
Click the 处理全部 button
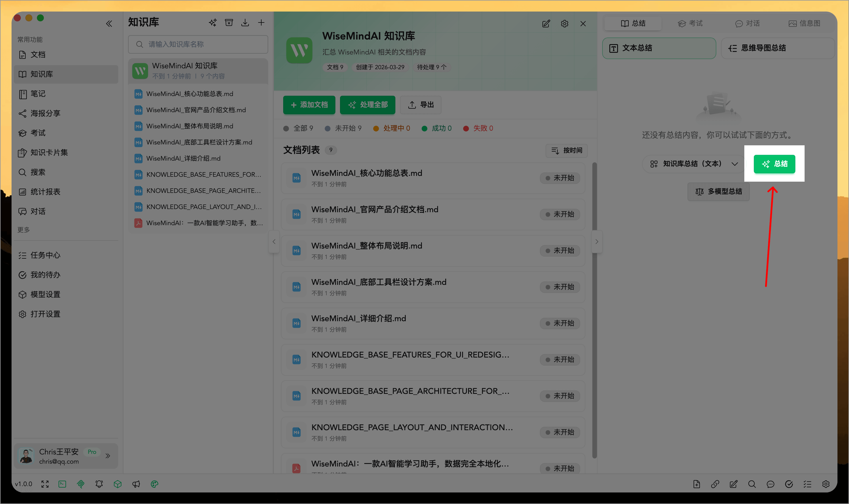pyautogui.click(x=367, y=105)
